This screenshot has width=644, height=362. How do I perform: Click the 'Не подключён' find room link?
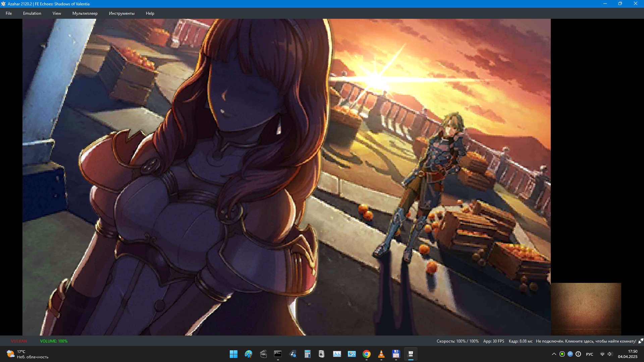point(586,341)
